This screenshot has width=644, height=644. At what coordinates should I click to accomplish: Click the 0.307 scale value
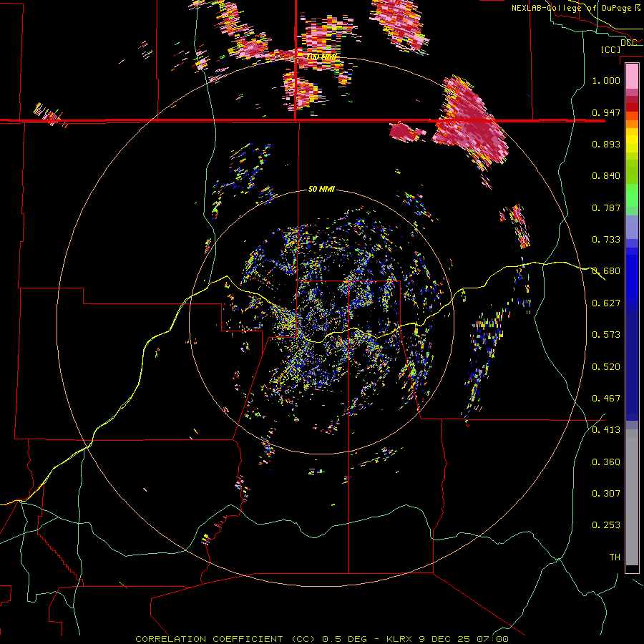coord(606,494)
